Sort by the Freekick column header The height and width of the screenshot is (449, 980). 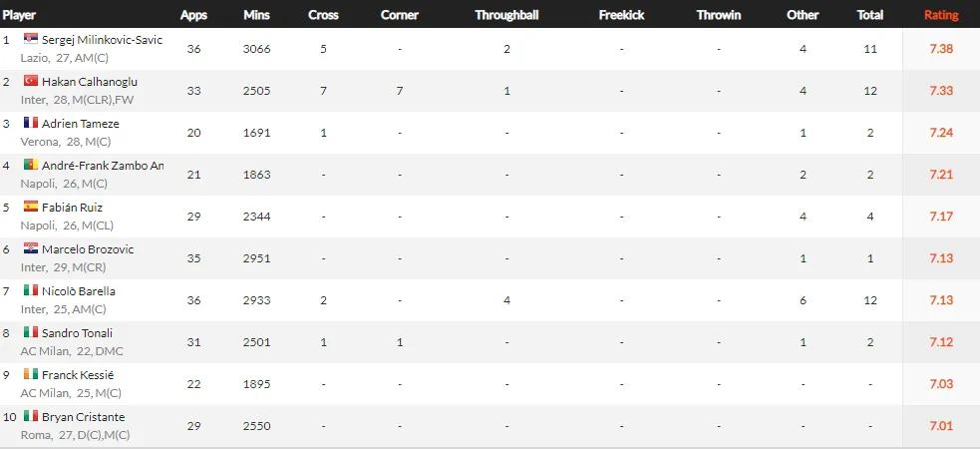(621, 15)
